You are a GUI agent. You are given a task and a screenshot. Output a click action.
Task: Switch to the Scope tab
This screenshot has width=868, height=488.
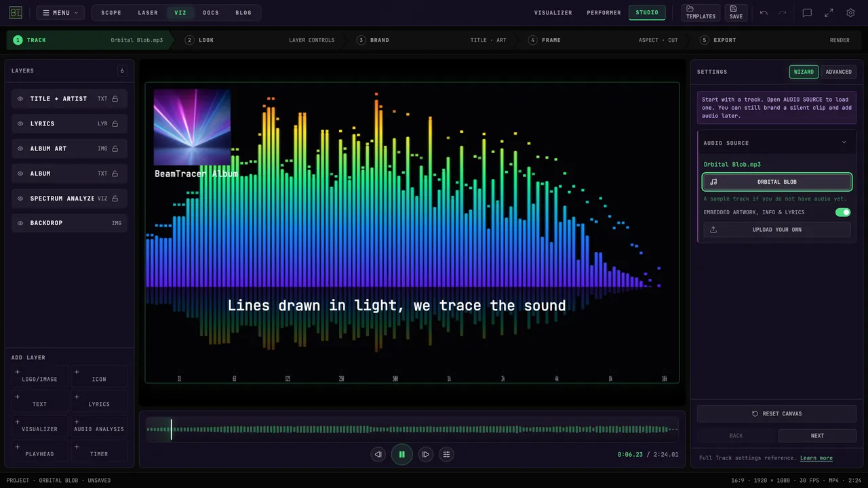111,13
